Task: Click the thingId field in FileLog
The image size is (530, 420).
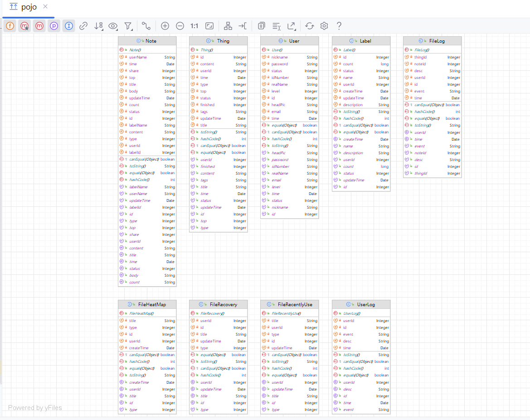Action: point(433,57)
